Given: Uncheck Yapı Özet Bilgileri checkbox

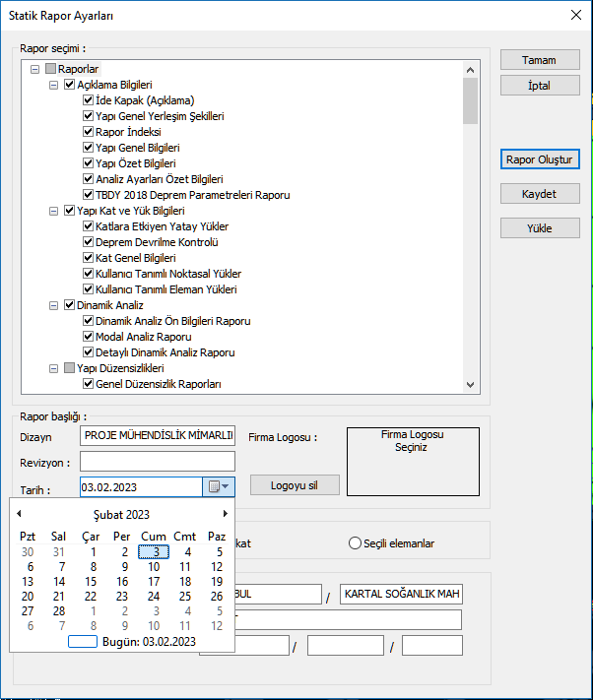Looking at the screenshot, I should coord(88,163).
